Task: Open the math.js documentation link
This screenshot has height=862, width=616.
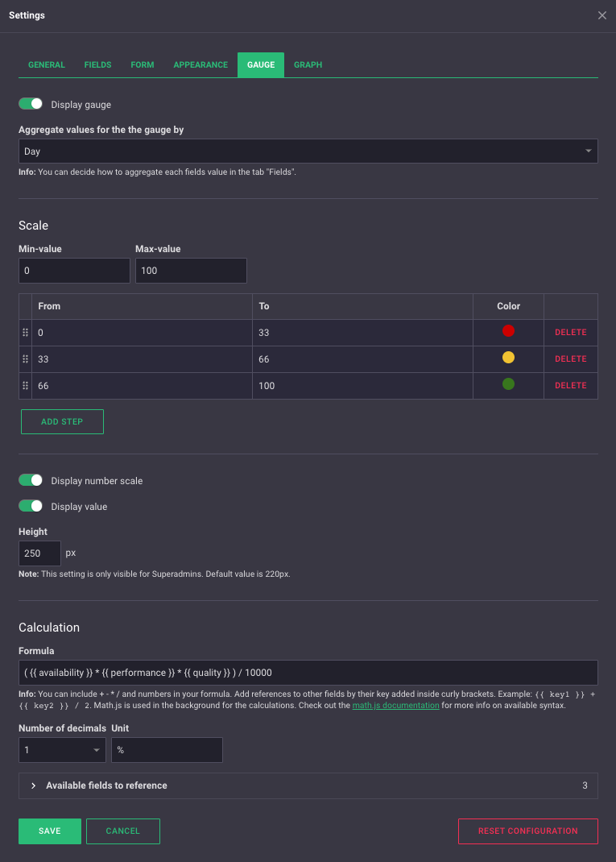Action: click(x=395, y=705)
